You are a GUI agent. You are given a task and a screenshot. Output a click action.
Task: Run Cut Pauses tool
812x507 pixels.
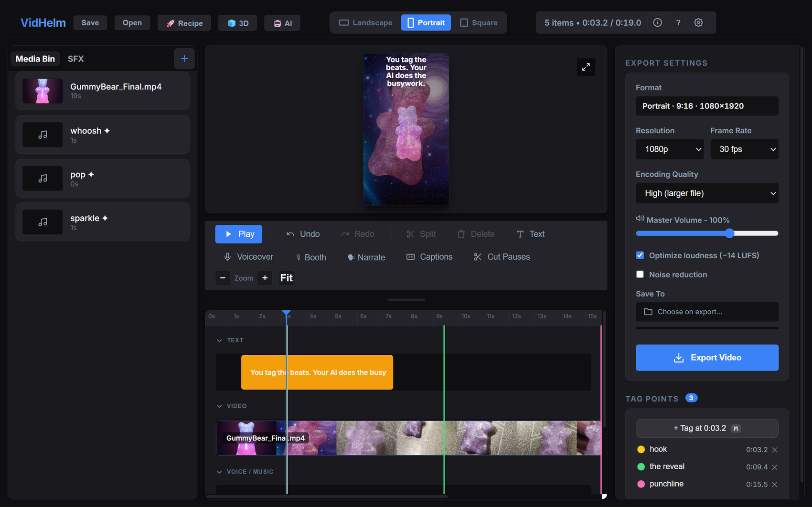(x=502, y=257)
